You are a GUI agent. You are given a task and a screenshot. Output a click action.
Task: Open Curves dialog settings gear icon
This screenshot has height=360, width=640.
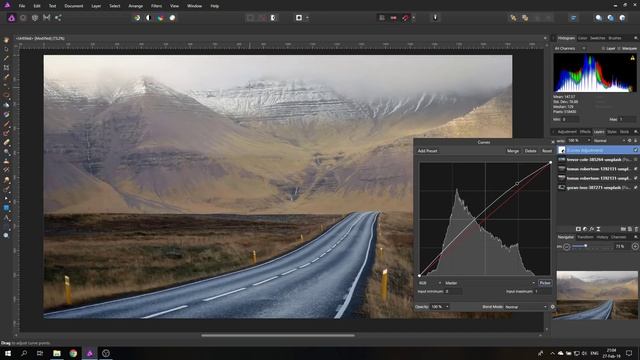point(553,307)
